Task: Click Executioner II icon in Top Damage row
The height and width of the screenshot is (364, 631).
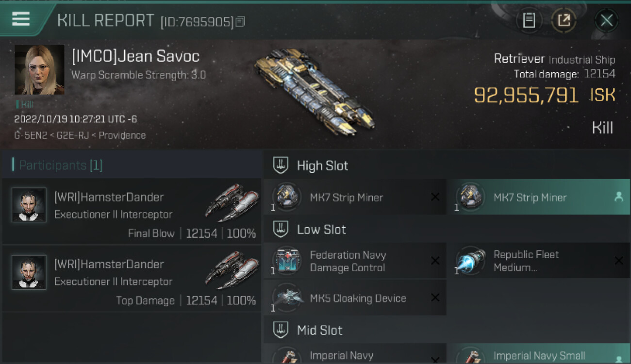Action: [x=232, y=269]
